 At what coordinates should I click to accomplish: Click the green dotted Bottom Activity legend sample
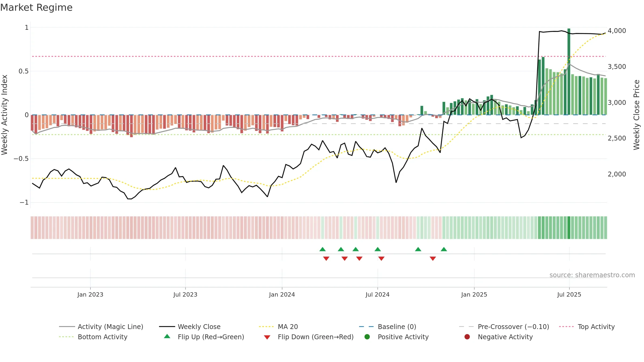(67, 337)
